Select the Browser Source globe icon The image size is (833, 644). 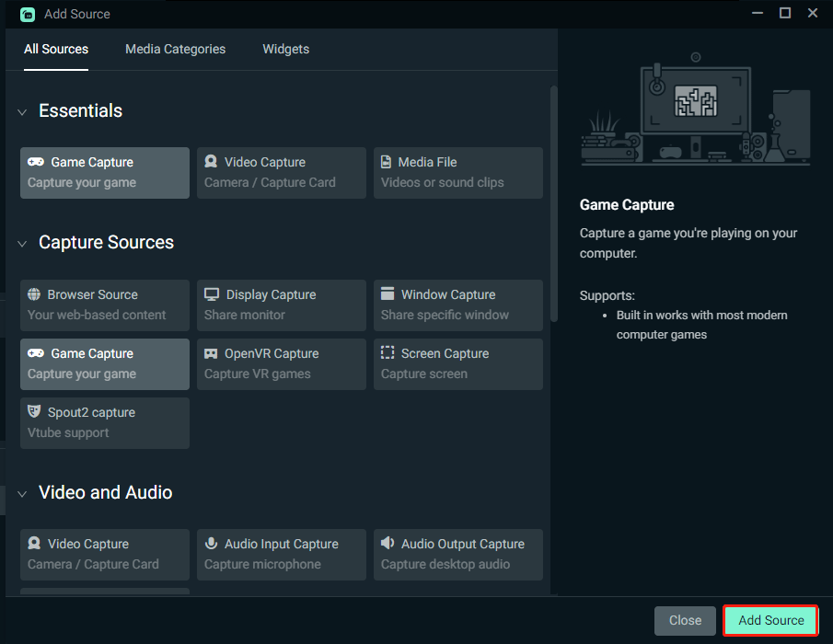pyautogui.click(x=34, y=294)
